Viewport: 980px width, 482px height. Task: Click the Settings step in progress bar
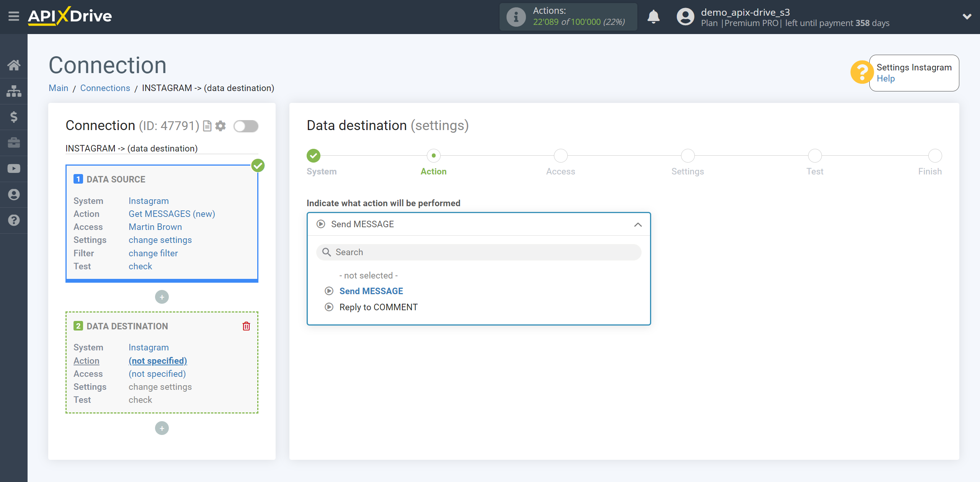[x=688, y=155]
